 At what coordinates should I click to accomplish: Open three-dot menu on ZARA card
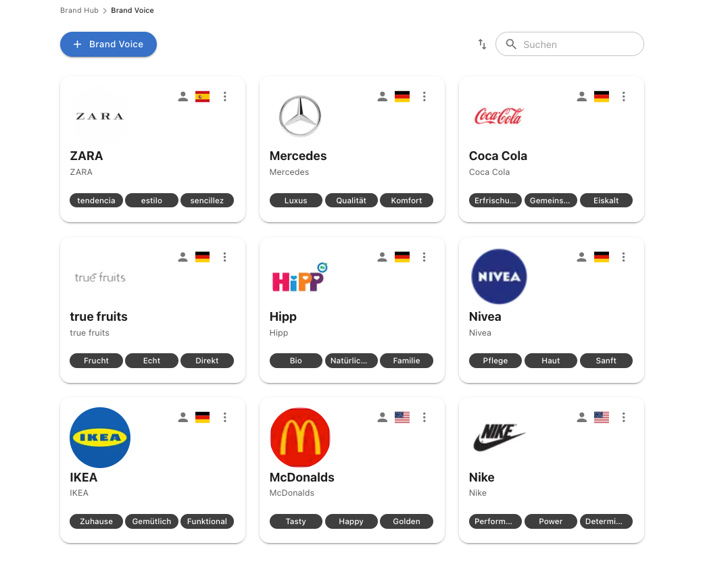point(225,97)
